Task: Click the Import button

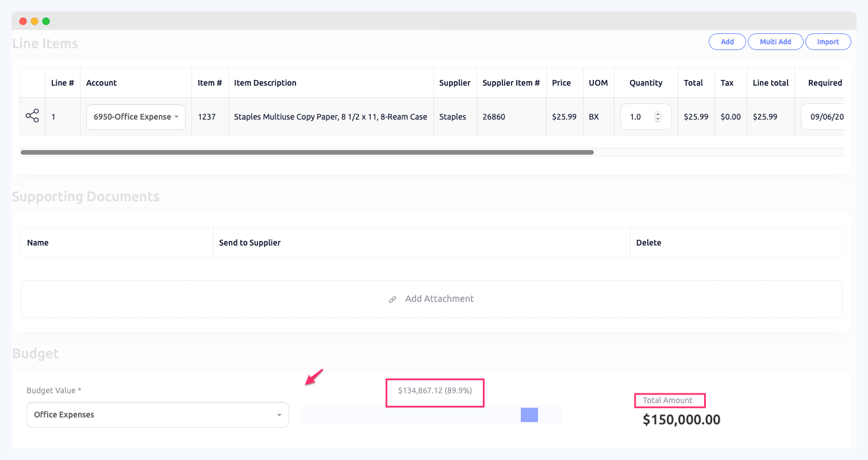Action: [828, 41]
